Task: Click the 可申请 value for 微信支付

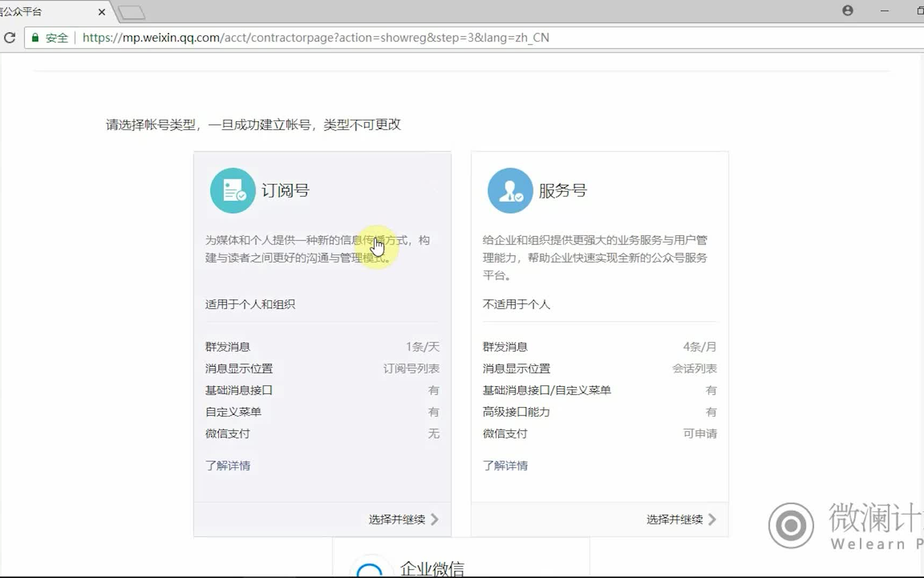Action: [700, 433]
